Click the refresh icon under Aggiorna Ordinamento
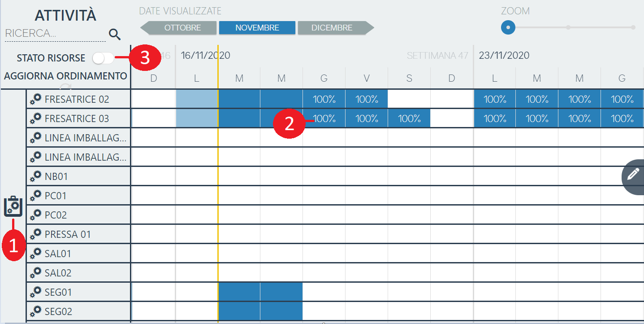Screen dimensions: 644x324 tap(65, 87)
